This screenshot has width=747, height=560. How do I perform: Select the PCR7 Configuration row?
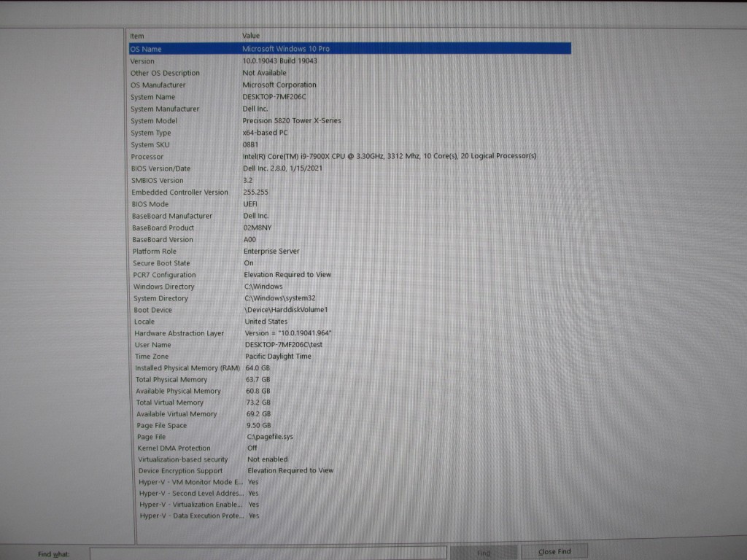[349, 275]
